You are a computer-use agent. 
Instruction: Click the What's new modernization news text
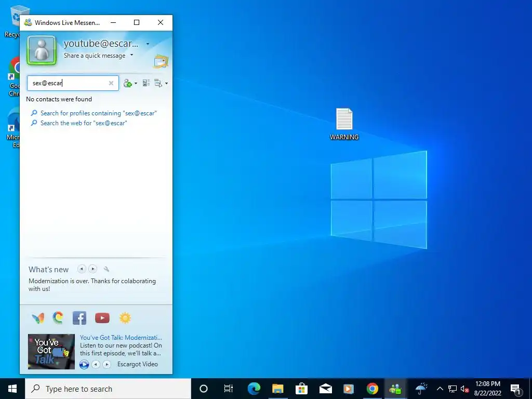click(92, 285)
